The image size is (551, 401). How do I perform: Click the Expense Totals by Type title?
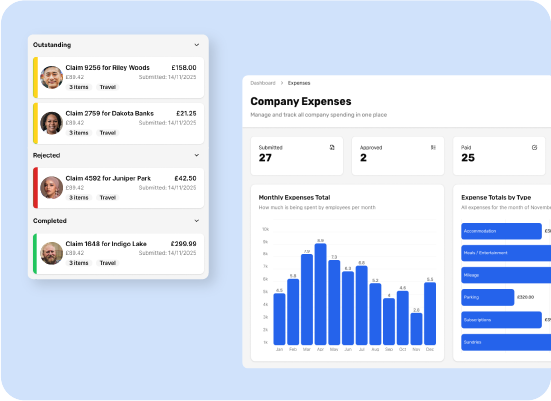pyautogui.click(x=496, y=198)
